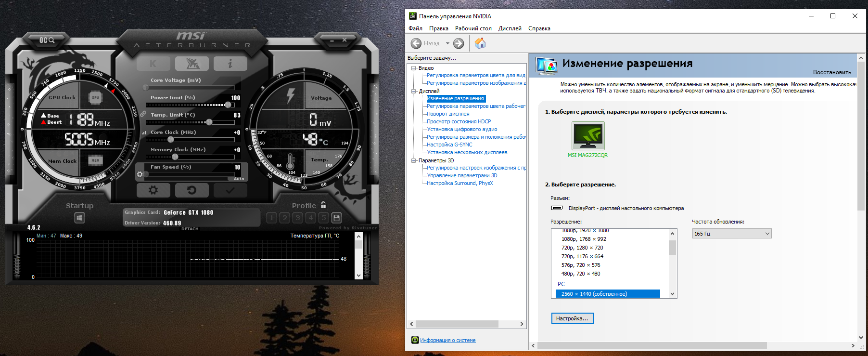The height and width of the screenshot is (356, 868).
Task: Go to the NVIDIA home page icon
Action: coord(480,43)
